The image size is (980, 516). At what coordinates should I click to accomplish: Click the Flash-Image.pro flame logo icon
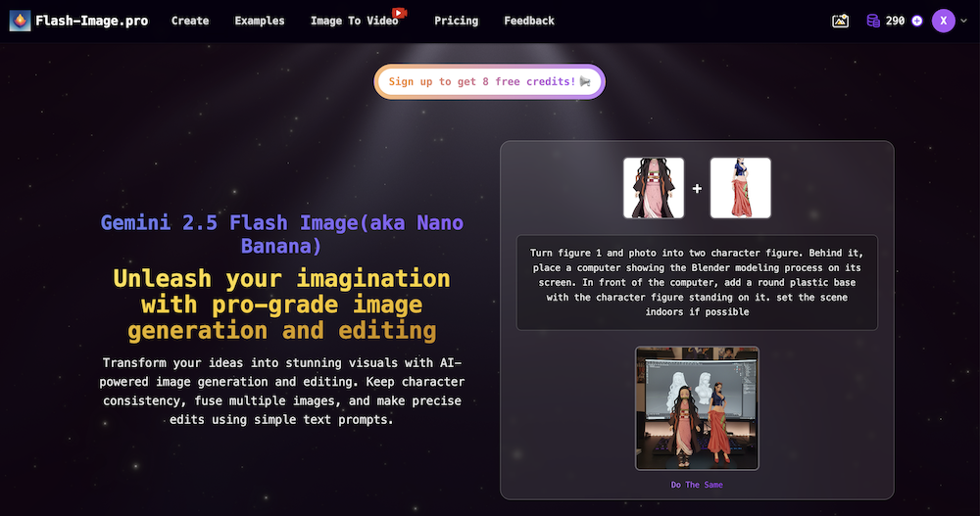(x=20, y=21)
